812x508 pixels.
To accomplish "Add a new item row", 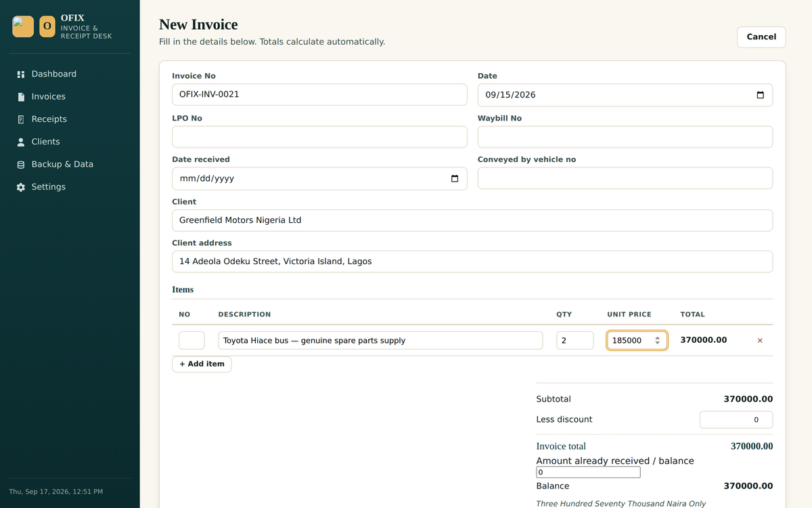I will point(202,364).
